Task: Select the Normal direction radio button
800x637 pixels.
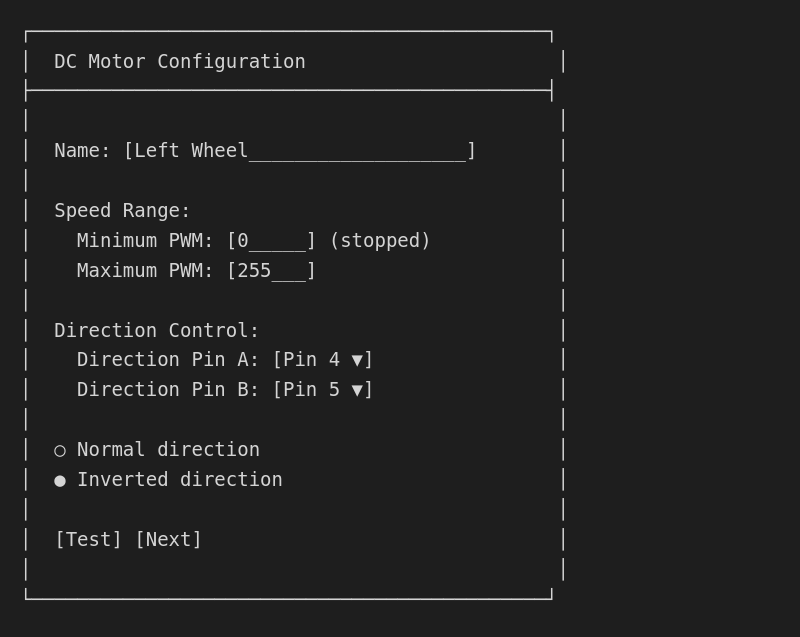Action: coord(60,449)
